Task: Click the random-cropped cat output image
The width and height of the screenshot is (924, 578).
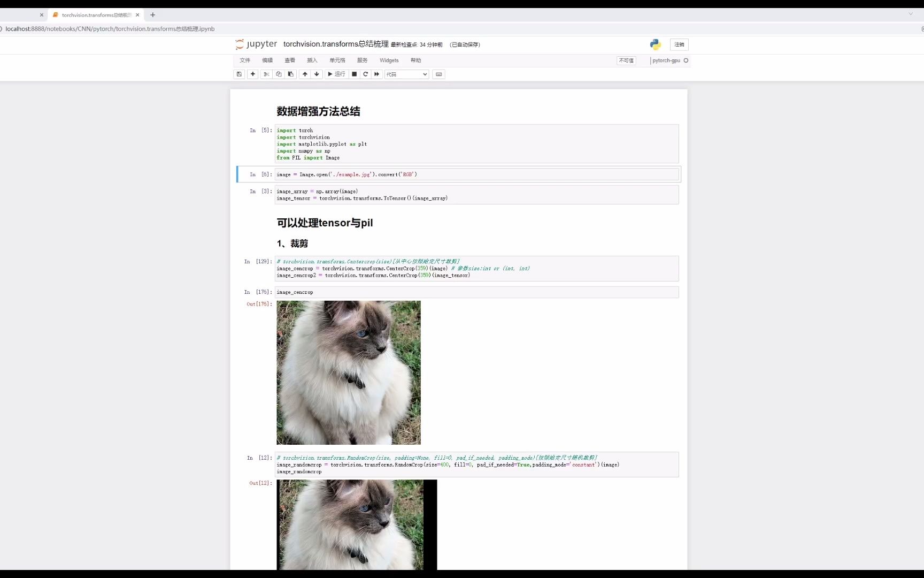Action: (x=357, y=524)
